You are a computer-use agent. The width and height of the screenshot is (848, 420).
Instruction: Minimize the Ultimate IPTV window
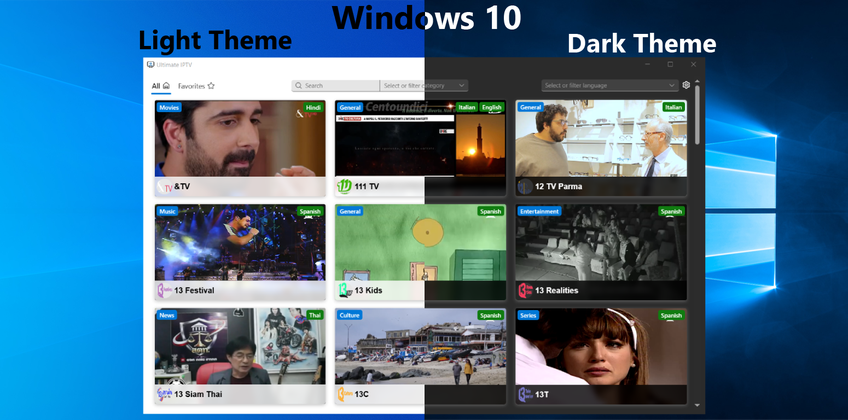647,64
